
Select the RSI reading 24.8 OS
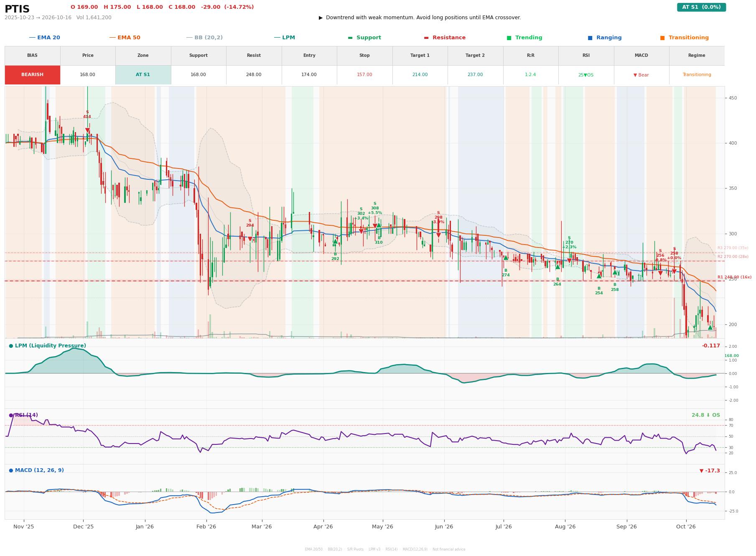point(706,415)
